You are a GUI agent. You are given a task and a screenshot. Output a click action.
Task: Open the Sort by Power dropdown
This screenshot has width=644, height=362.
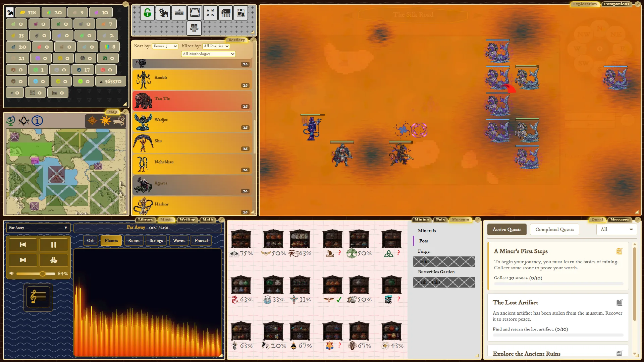[x=165, y=46]
